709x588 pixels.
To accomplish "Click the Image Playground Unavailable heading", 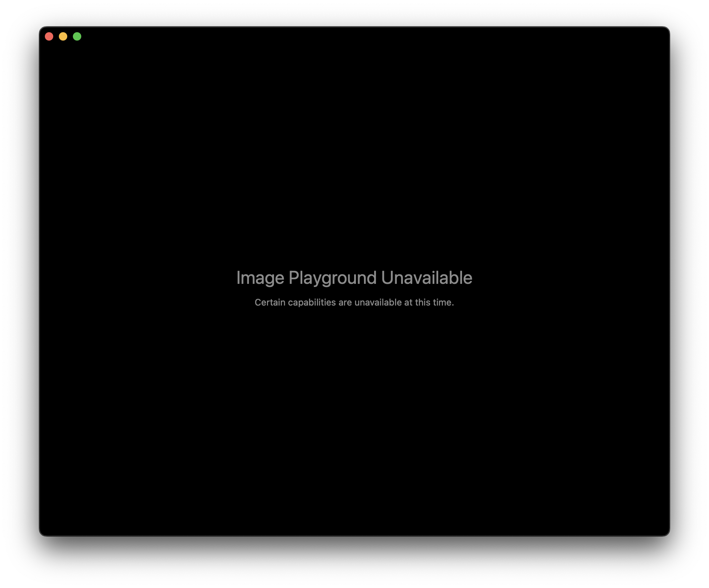I will click(354, 278).
